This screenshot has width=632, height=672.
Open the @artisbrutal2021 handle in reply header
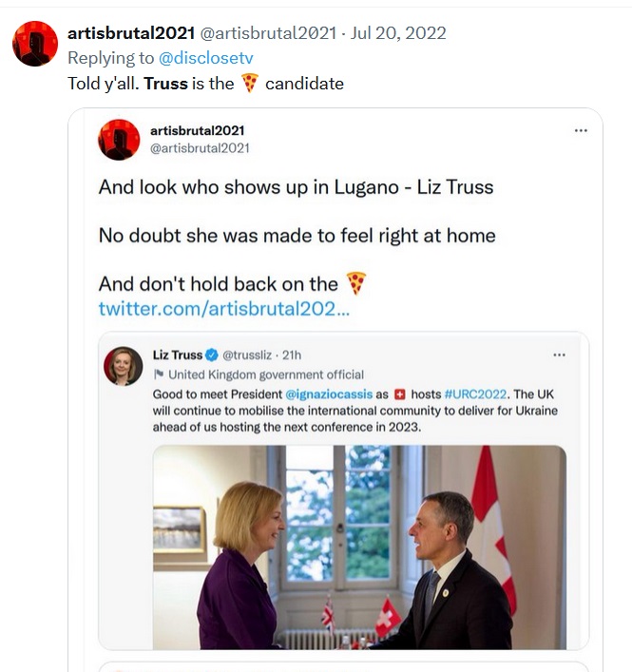pyautogui.click(x=268, y=33)
